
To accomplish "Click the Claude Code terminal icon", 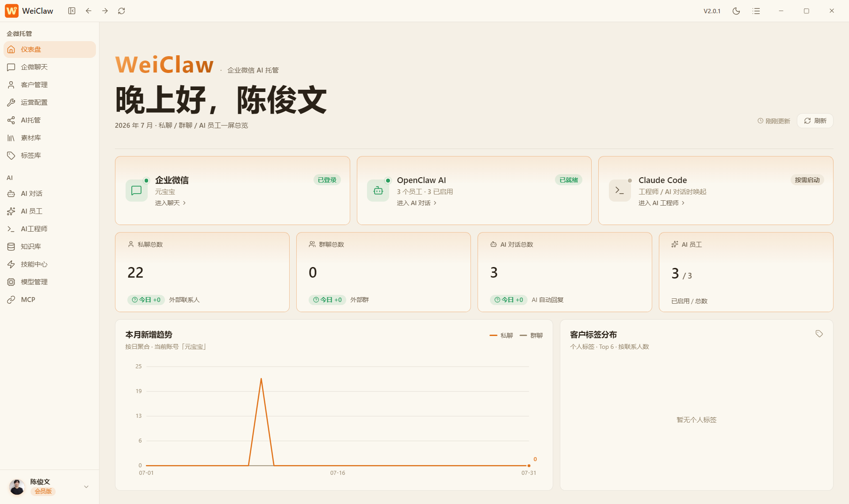I will click(x=620, y=191).
